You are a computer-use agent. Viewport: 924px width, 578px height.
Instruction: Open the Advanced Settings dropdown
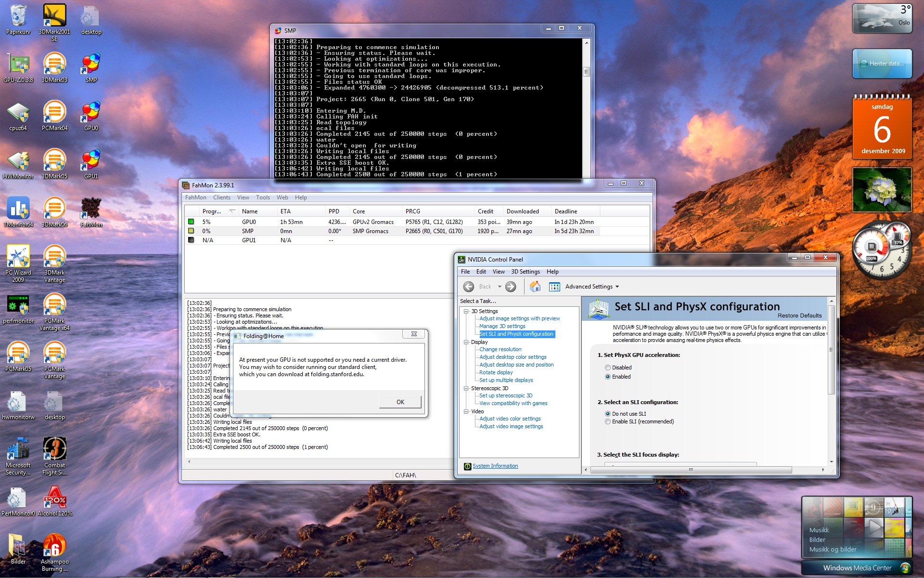tap(592, 287)
